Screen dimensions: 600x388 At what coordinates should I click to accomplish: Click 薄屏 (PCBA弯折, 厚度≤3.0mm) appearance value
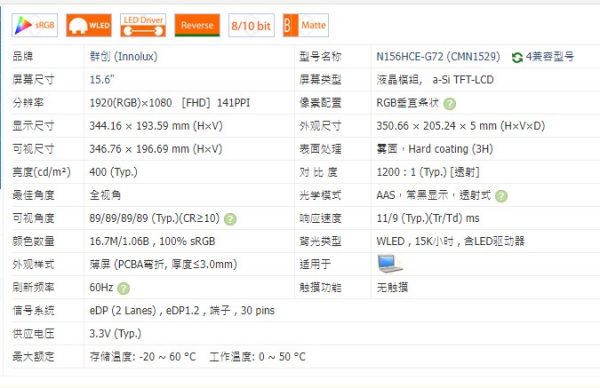pos(163,264)
